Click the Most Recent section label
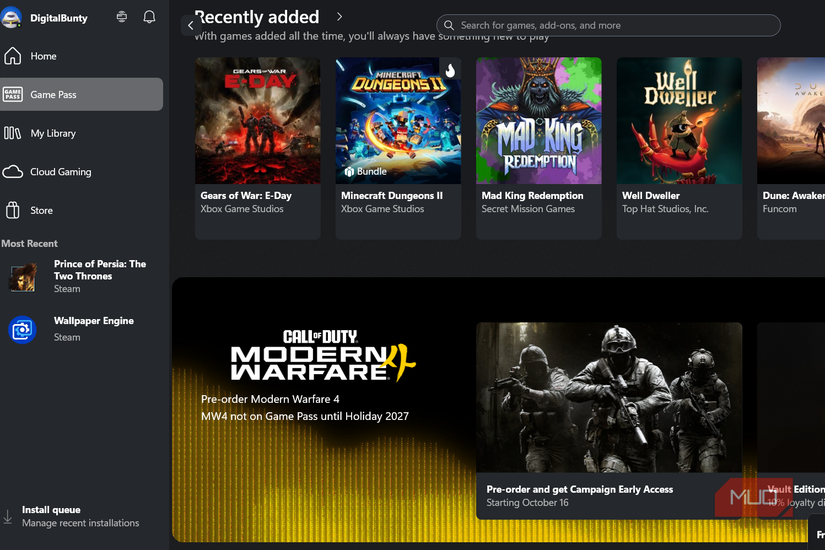 point(29,244)
